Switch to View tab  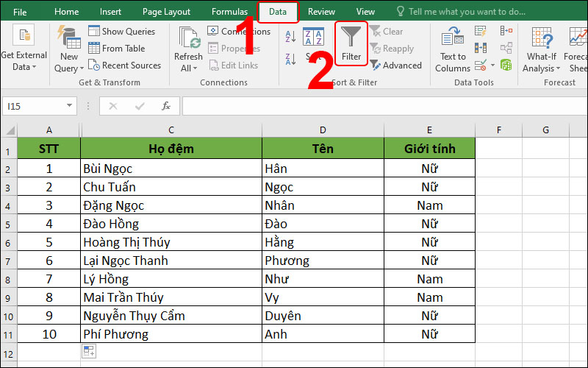pos(365,12)
